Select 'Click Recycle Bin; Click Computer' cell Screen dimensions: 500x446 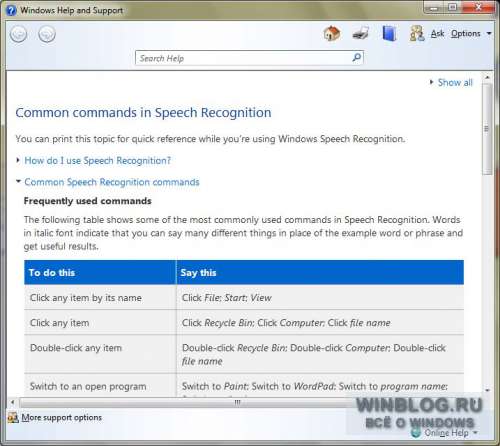click(x=320, y=323)
